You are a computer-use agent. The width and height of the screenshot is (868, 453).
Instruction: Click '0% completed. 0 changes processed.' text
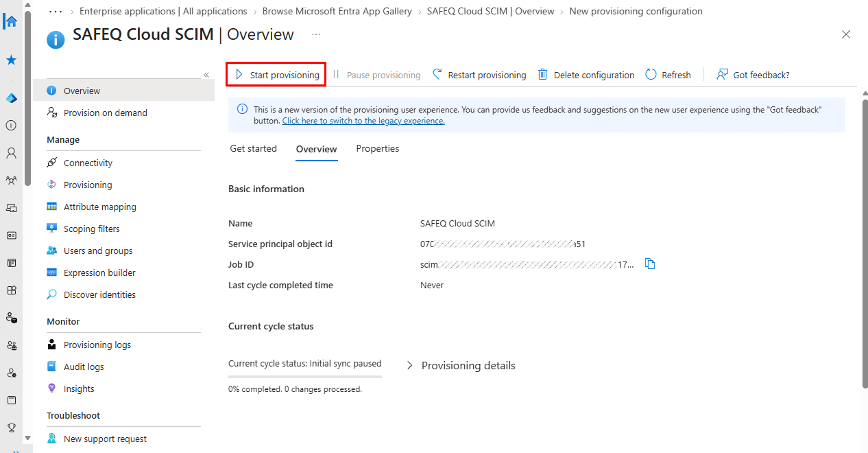coord(295,389)
